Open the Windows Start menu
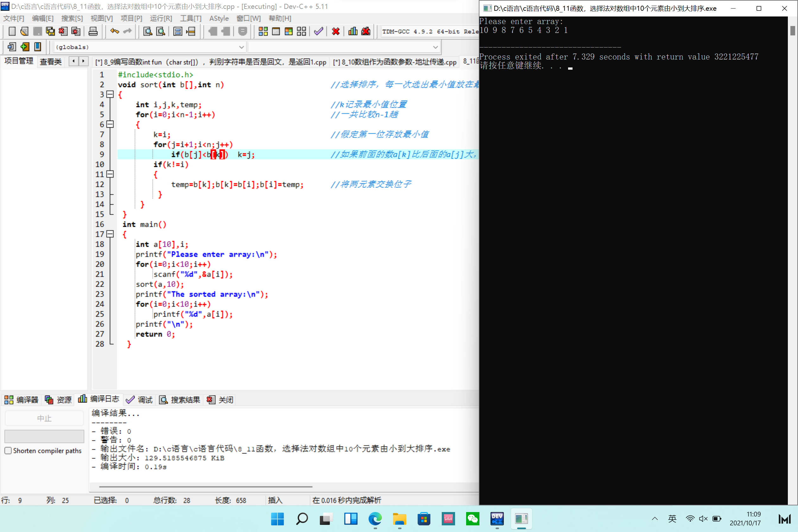This screenshot has height=532, width=798. (277, 518)
